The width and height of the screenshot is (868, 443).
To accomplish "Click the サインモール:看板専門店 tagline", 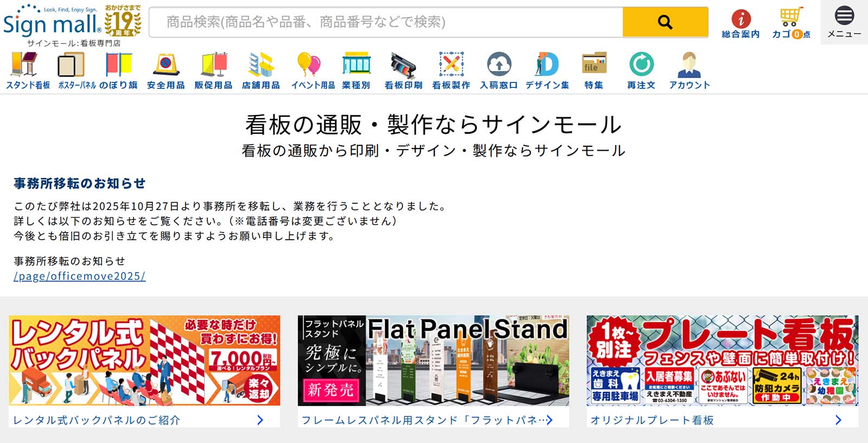I will click(x=74, y=43).
